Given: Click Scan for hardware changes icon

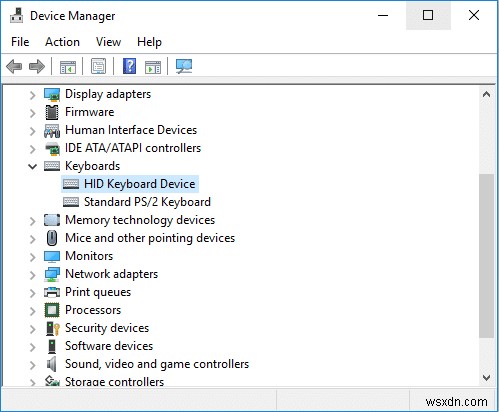Looking at the screenshot, I should pyautogui.click(x=184, y=66).
